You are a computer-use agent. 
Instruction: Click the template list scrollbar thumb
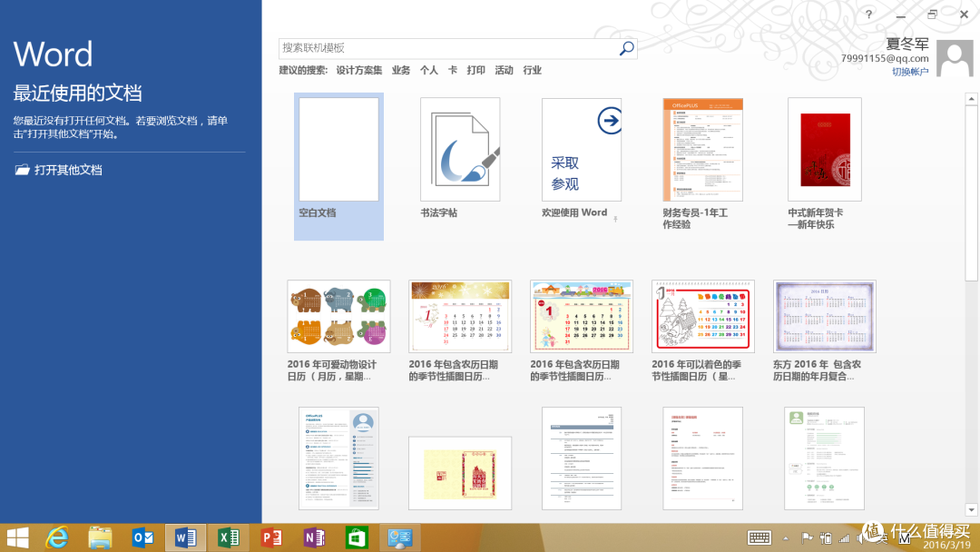[x=971, y=193]
